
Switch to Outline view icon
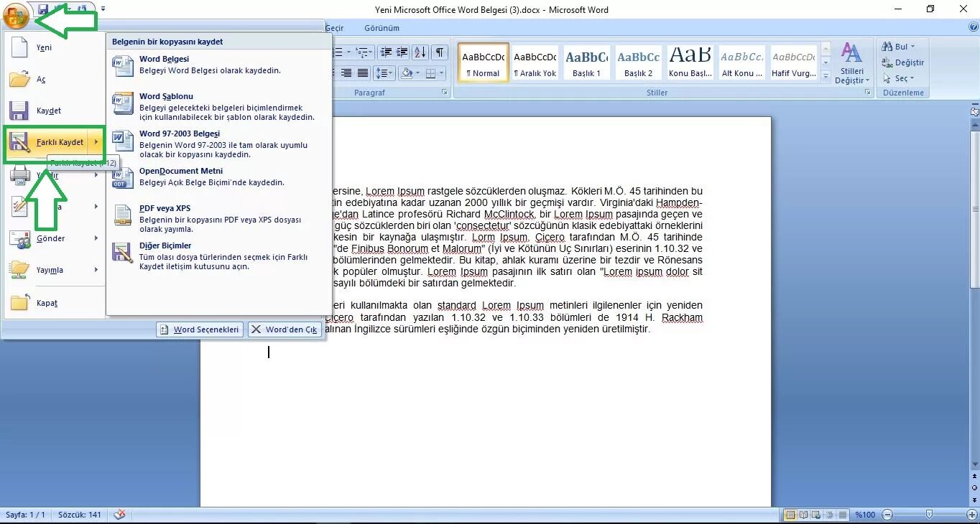coord(829,515)
